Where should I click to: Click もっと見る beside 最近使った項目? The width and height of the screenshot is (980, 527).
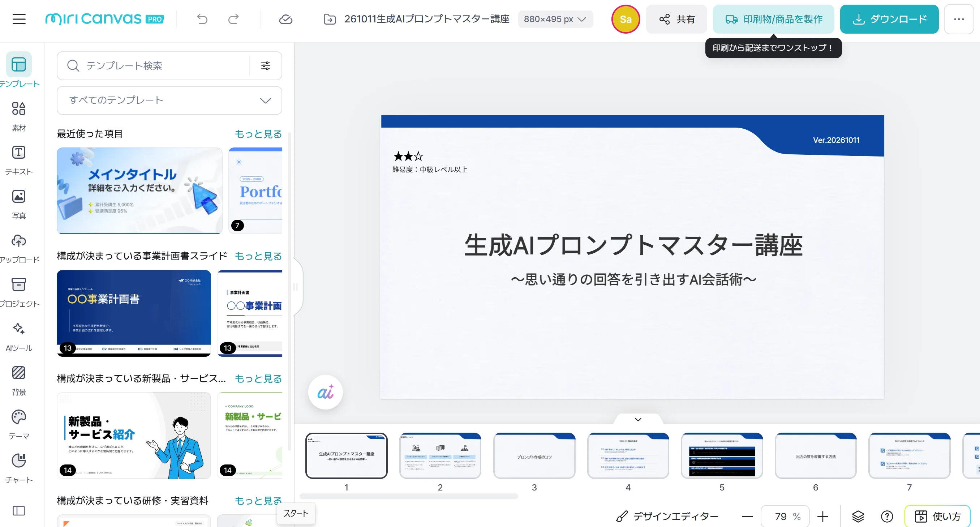point(258,134)
